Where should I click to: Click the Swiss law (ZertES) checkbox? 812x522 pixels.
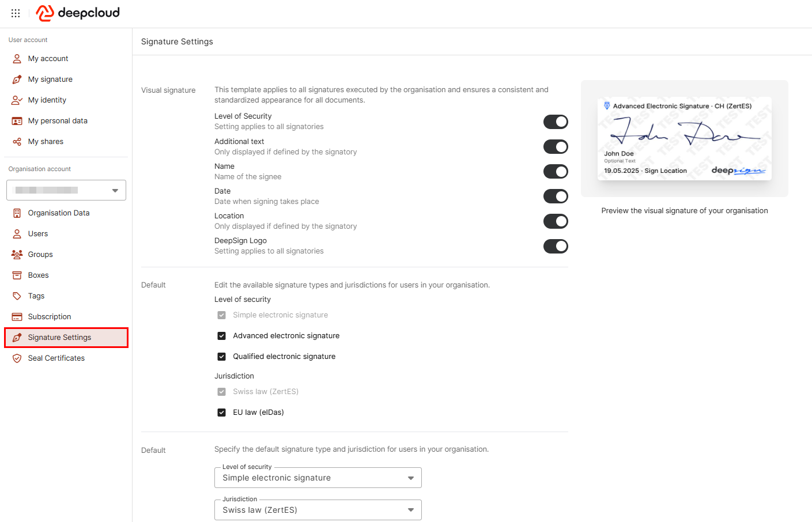point(221,392)
